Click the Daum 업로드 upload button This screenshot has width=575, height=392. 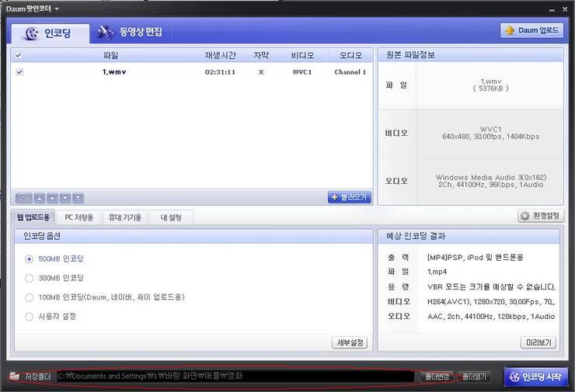tap(531, 30)
